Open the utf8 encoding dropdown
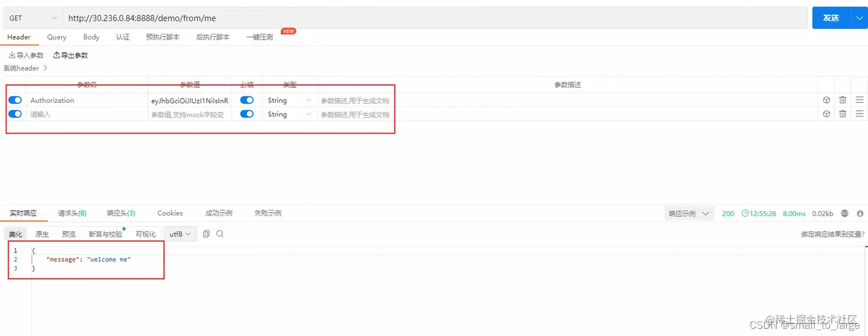Viewport: 868px width, 336px height. (180, 234)
